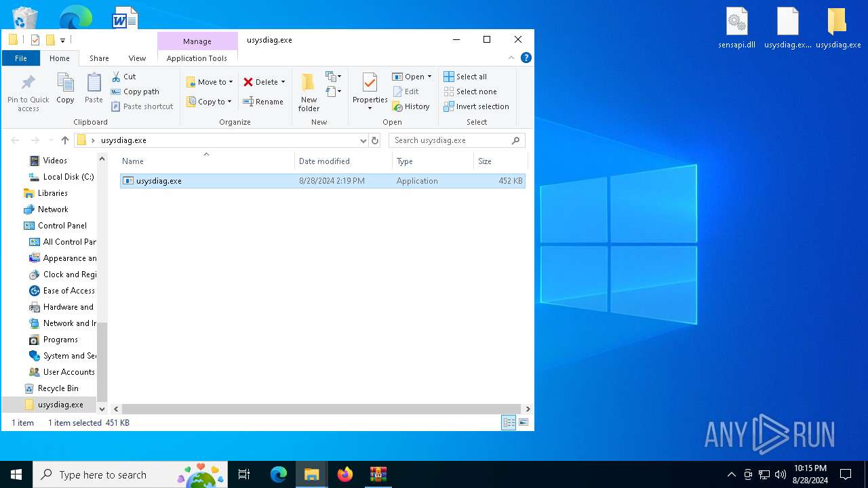This screenshot has width=868, height=488.
Task: Open the File menu tab
Action: [x=21, y=58]
